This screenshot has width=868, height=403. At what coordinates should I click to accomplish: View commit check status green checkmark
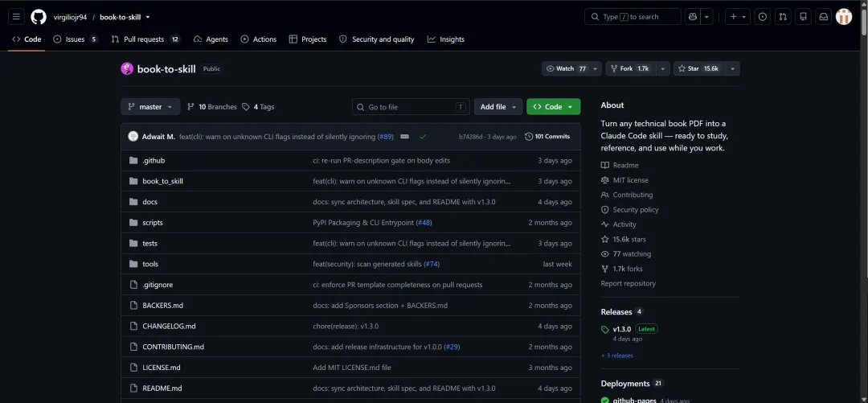pos(423,137)
